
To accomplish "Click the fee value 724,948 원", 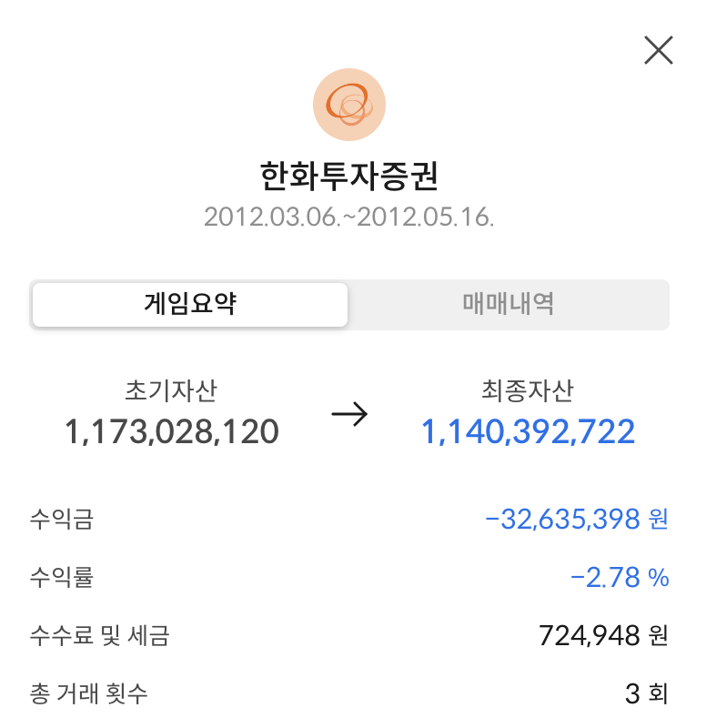I will point(603,635).
